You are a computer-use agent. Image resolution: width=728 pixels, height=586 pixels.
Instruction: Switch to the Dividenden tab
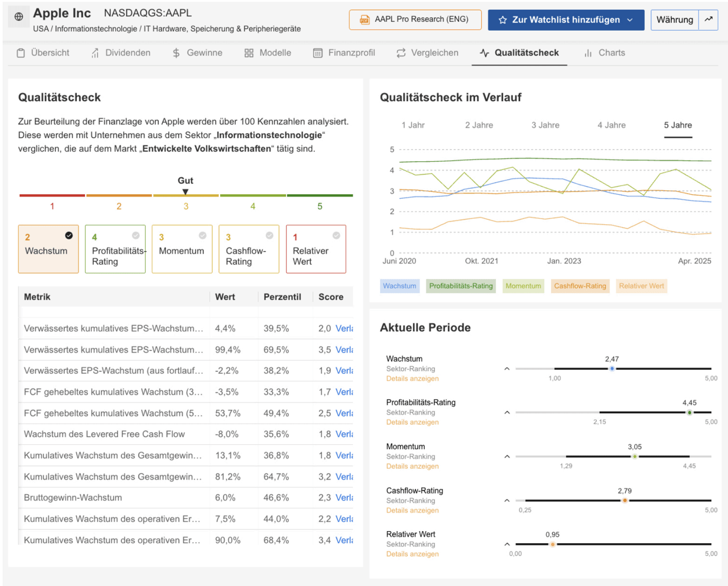[x=121, y=53]
